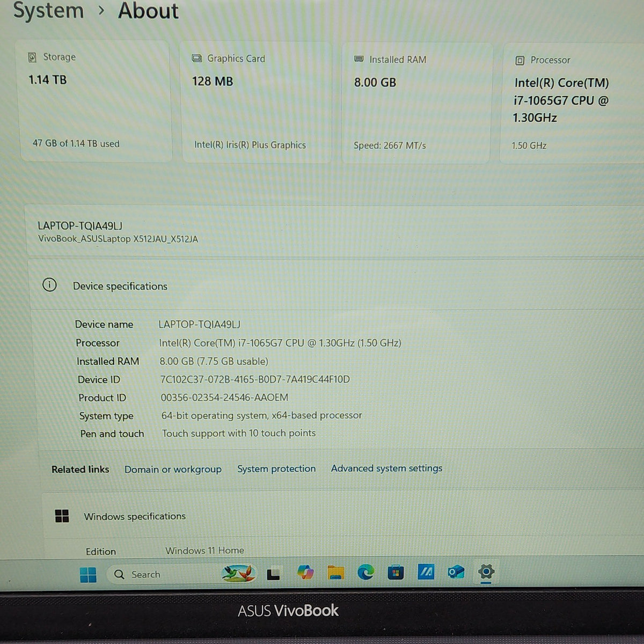
Task: Launch Copilot from the taskbar
Action: (x=305, y=573)
